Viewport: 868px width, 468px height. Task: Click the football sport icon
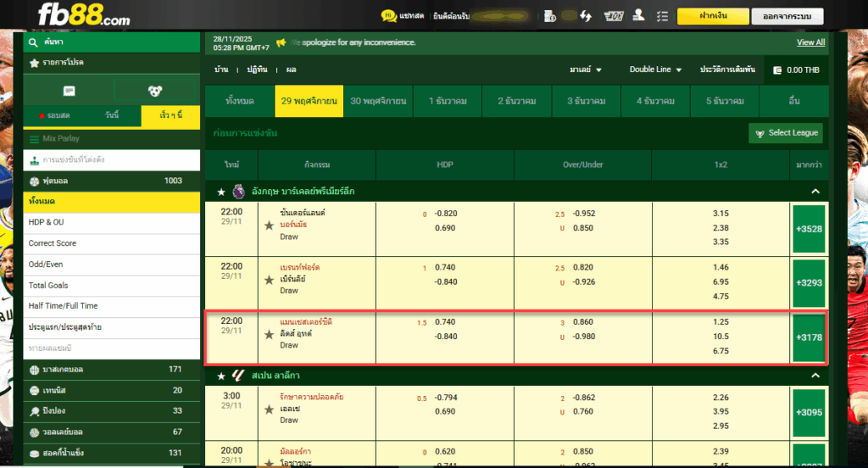tap(34, 181)
